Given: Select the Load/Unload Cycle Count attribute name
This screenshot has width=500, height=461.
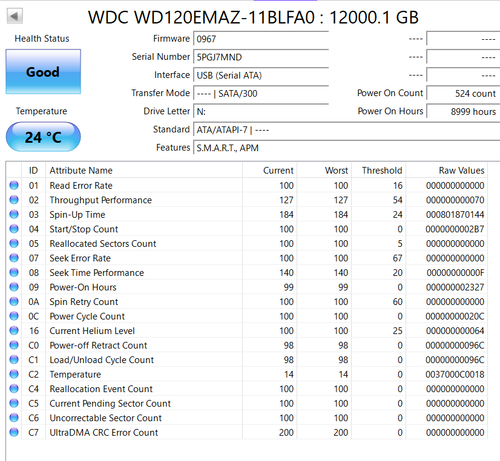Looking at the screenshot, I should click(102, 360).
